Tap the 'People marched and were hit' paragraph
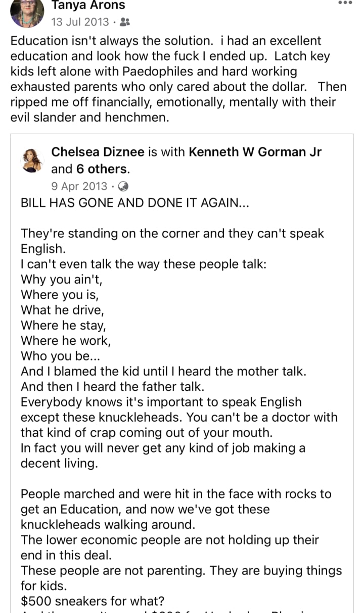Image resolution: width=364 pixels, height=613 pixels. point(176,509)
